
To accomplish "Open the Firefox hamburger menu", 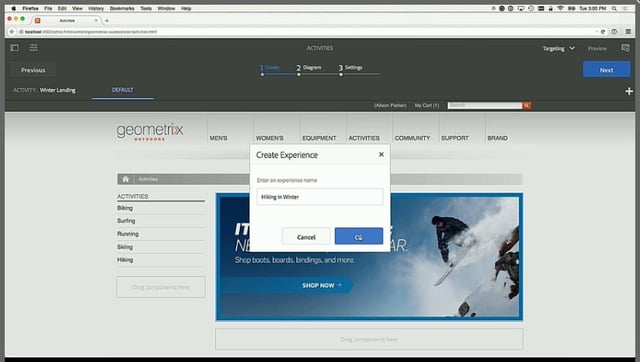I will pos(628,31).
